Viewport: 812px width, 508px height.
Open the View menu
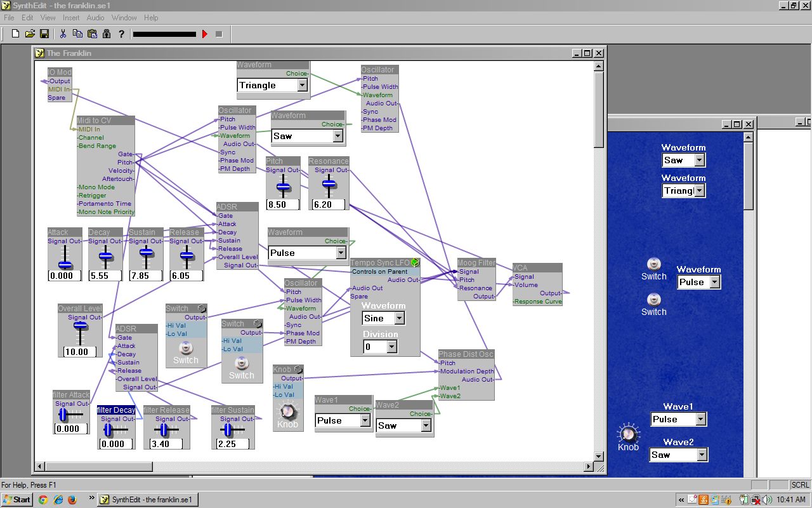click(x=48, y=18)
